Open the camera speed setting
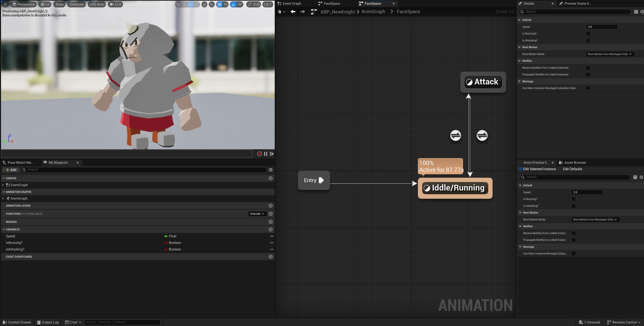Screen dimensions: 644x326 (268, 4)
